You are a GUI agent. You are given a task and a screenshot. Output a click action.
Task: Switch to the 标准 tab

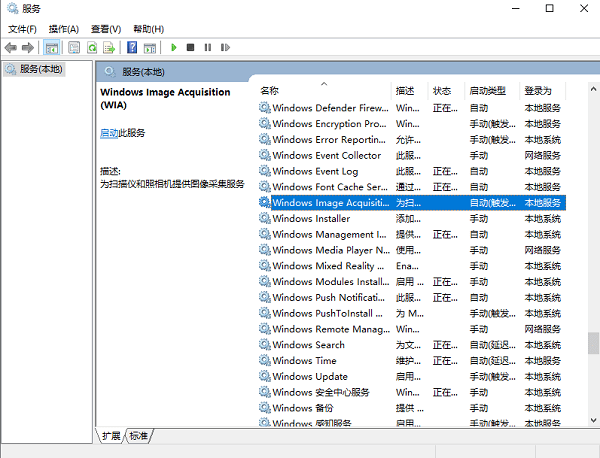pos(139,436)
